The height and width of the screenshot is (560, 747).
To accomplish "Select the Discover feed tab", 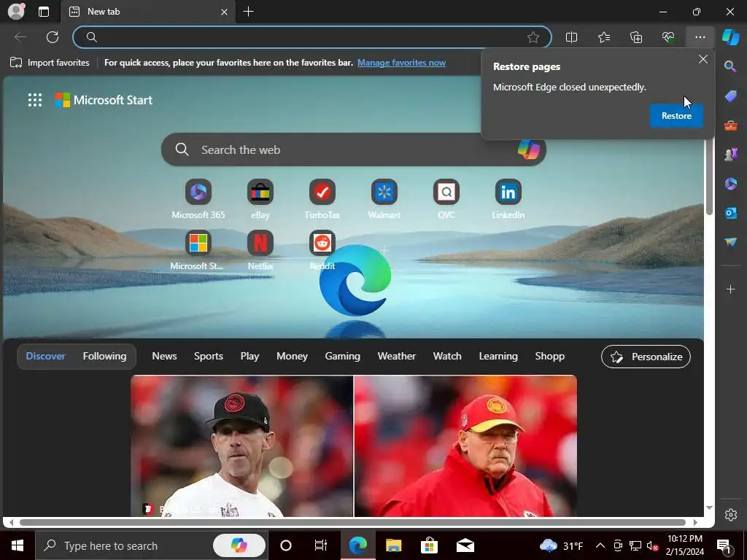I will click(45, 356).
